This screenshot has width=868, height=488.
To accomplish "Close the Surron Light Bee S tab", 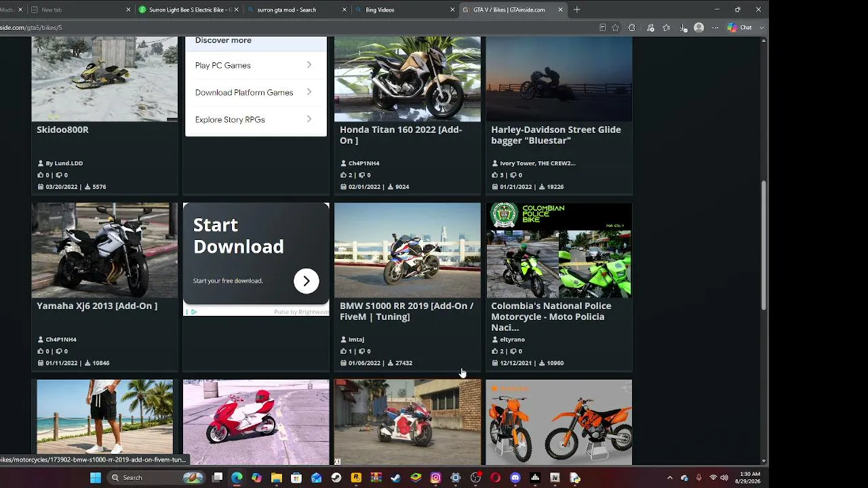I will coord(236,9).
